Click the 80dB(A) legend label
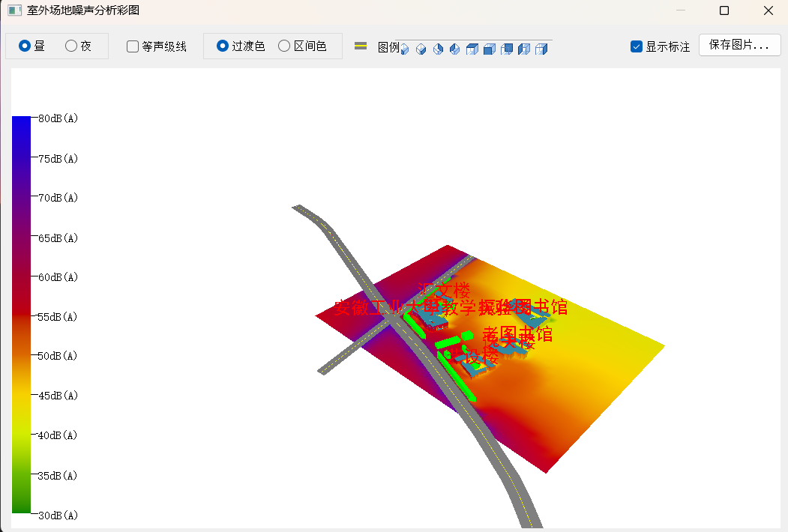 point(58,118)
